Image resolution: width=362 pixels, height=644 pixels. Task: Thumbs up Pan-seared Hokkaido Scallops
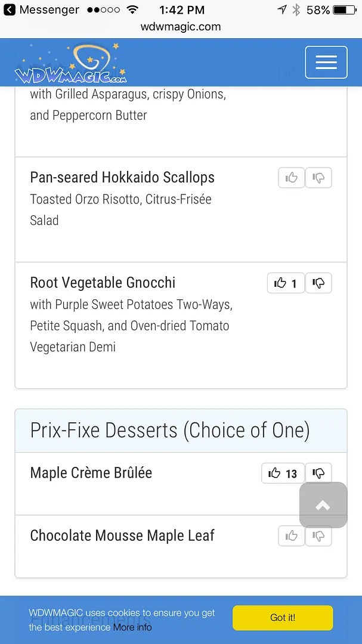292,178
